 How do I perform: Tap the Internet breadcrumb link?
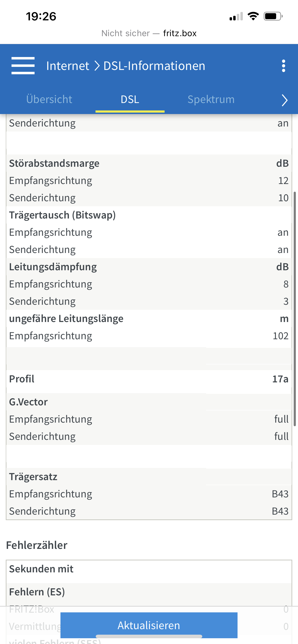pyautogui.click(x=68, y=66)
